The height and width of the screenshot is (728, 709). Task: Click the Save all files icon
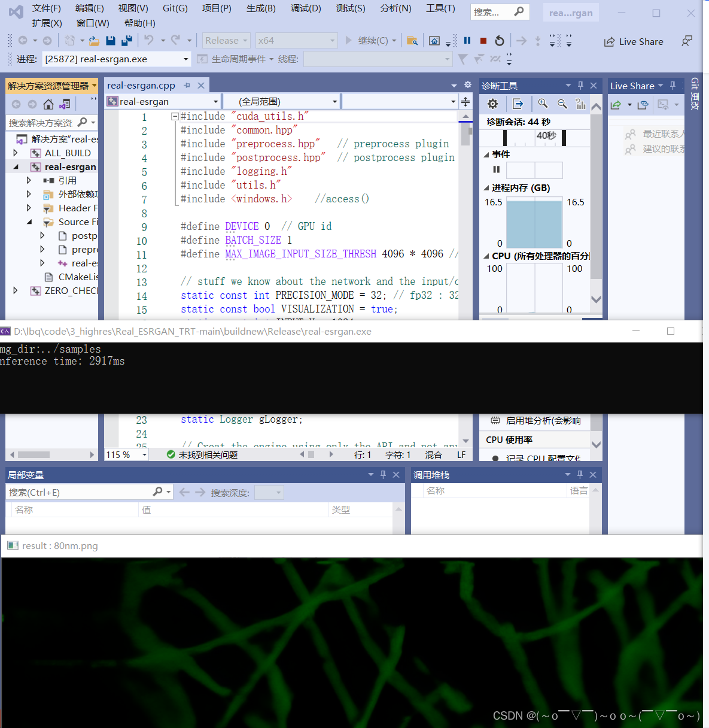coord(126,40)
